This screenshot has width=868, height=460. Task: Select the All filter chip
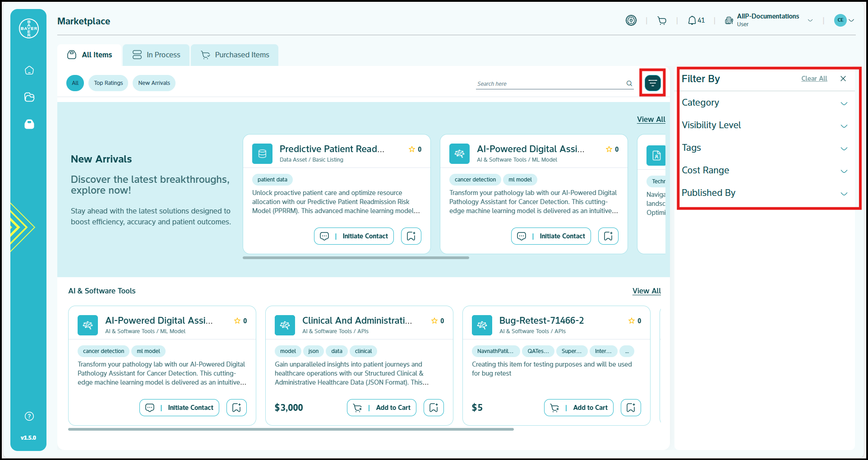(x=75, y=83)
